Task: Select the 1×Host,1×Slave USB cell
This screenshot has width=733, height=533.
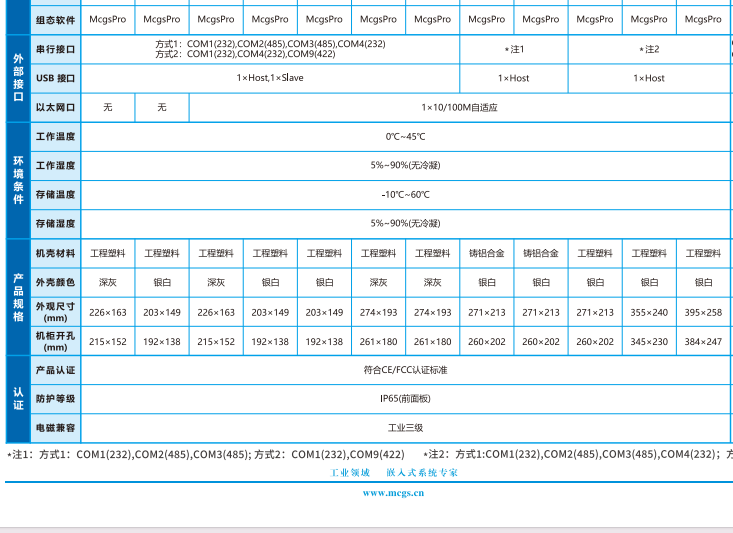Action: (270, 78)
